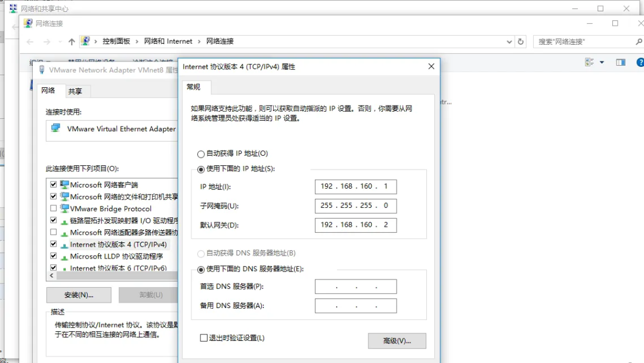
Task: Expand the chevron after 网络和 Internet breadcrumb
Action: click(x=199, y=42)
